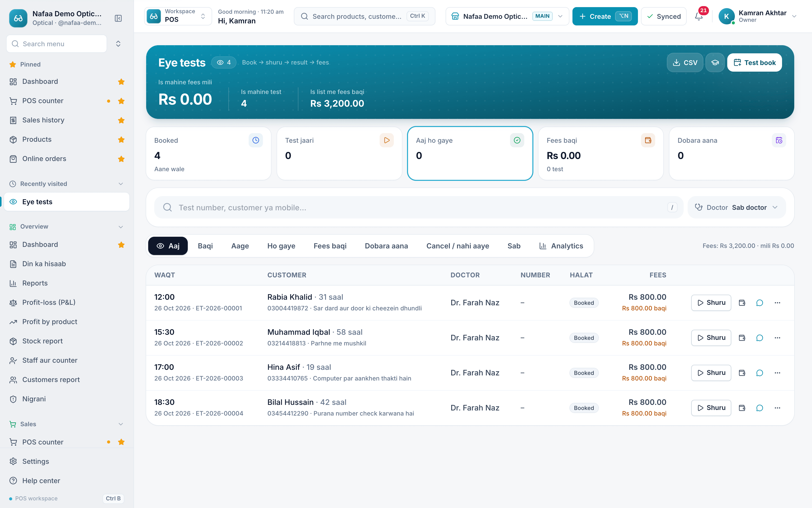
Task: Open wallet fees icon for Rabia Khalid
Action: (742, 303)
